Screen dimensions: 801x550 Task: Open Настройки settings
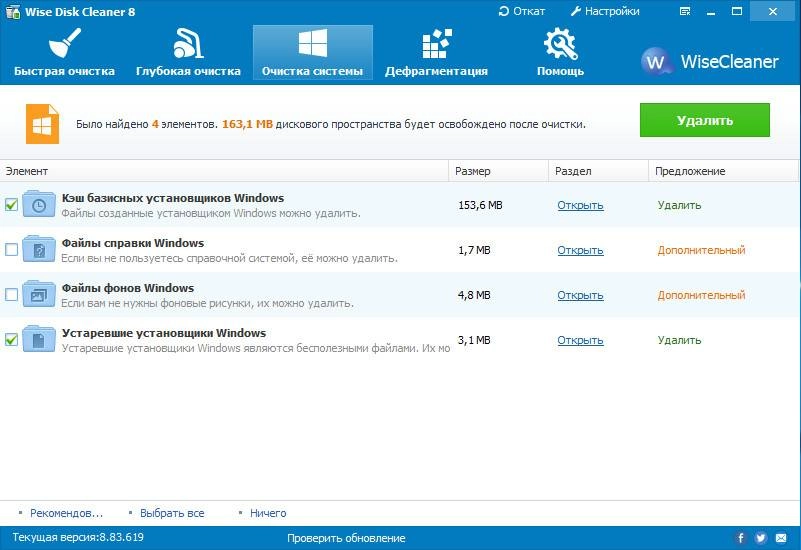pyautogui.click(x=605, y=11)
